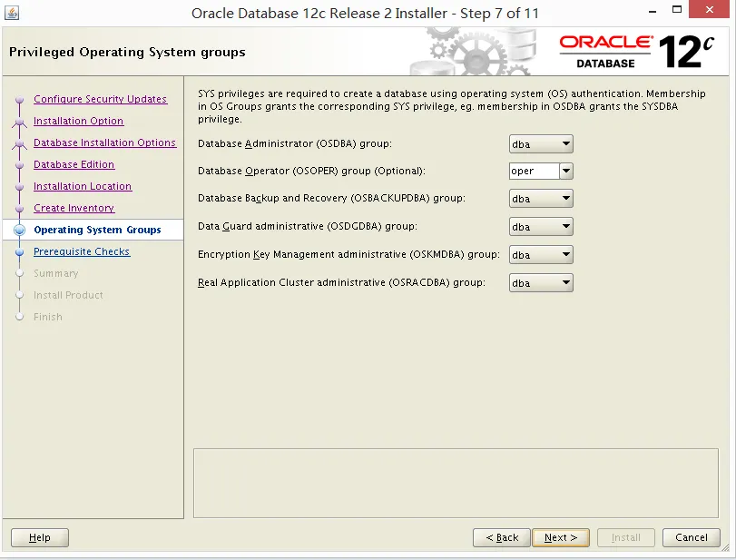Go to Configure Security Updates step
Image resolution: width=736 pixels, height=560 pixels.
(101, 99)
